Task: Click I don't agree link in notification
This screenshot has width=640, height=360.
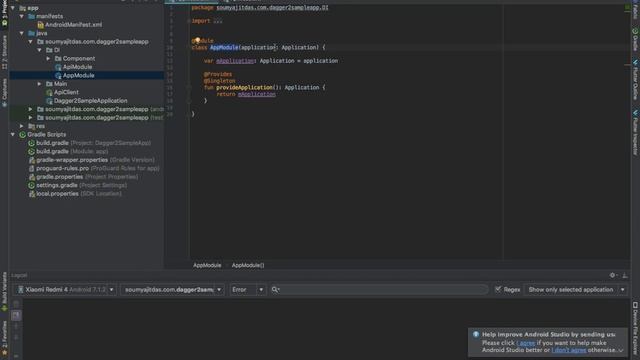Action: [x=569, y=350]
